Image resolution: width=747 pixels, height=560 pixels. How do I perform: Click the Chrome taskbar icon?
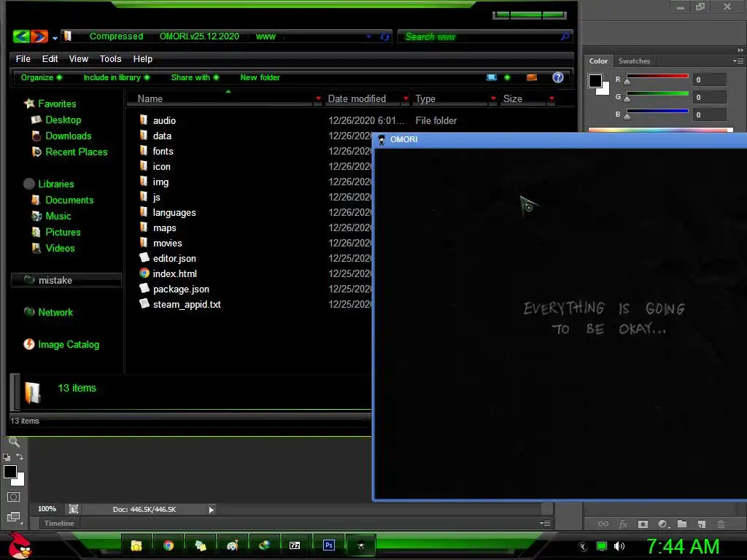tap(169, 545)
